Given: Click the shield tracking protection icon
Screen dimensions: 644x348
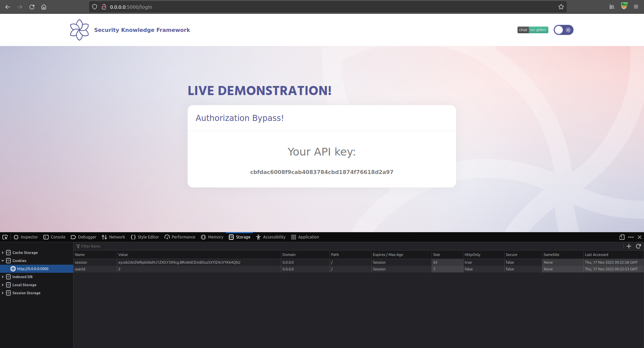Looking at the screenshot, I should [x=95, y=7].
